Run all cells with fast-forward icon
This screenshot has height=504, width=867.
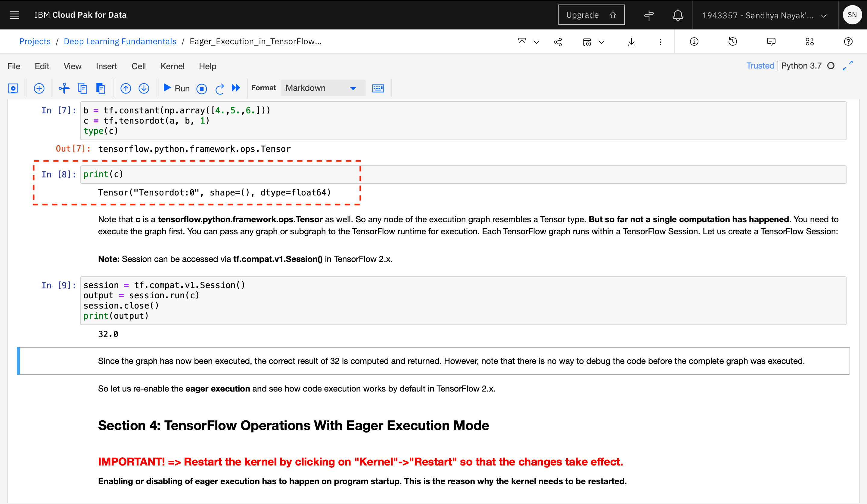(236, 88)
